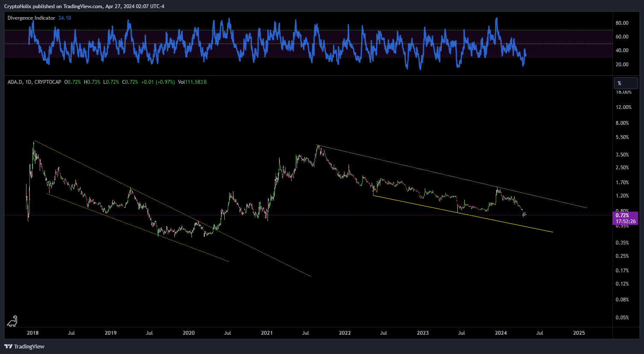This screenshot has width=644, height=354.
Task: Click TradingView.com in the header line
Action: 83,6
